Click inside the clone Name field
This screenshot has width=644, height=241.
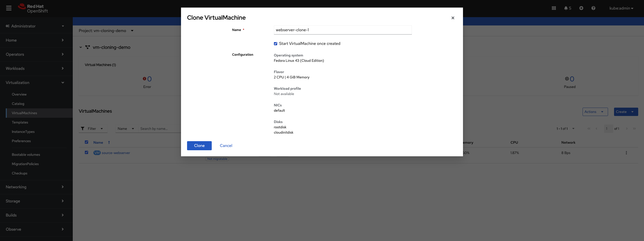click(342, 30)
